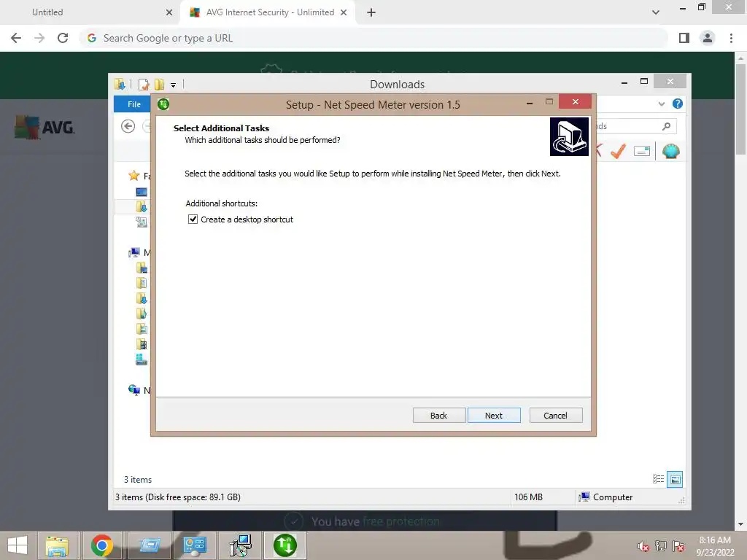The height and width of the screenshot is (560, 747).
Task: Reload the page in Chrome
Action: click(63, 38)
